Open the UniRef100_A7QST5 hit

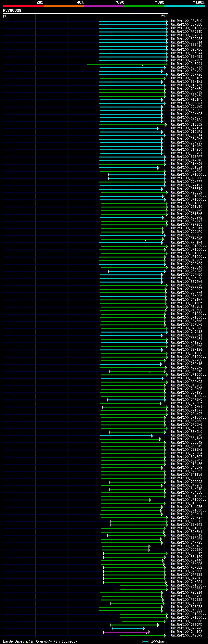(187, 32)
